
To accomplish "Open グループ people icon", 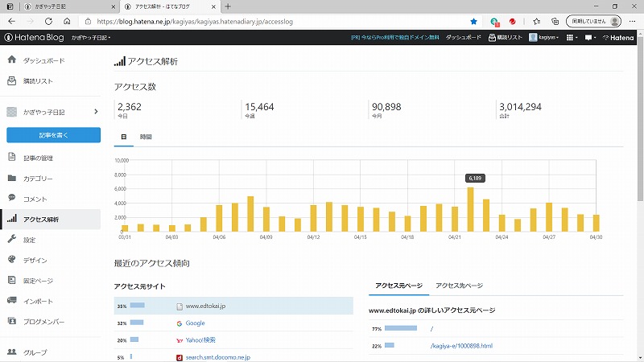I will (x=12, y=352).
